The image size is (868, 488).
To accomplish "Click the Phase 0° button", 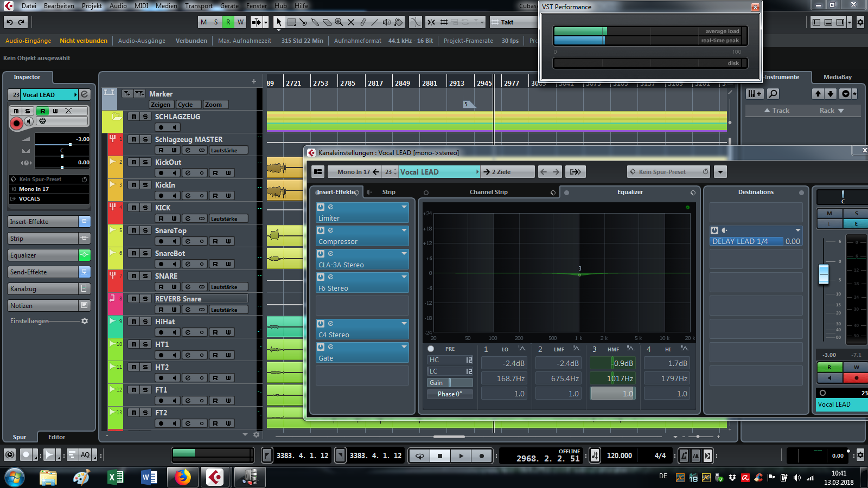I will pyautogui.click(x=450, y=394).
